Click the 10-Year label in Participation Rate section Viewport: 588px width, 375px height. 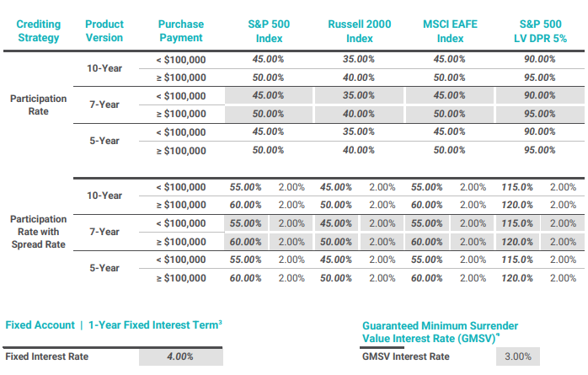pyautogui.click(x=104, y=68)
